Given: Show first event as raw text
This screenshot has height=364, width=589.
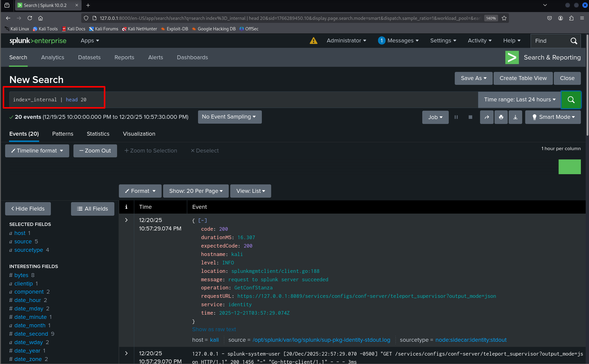Looking at the screenshot, I should (214, 329).
